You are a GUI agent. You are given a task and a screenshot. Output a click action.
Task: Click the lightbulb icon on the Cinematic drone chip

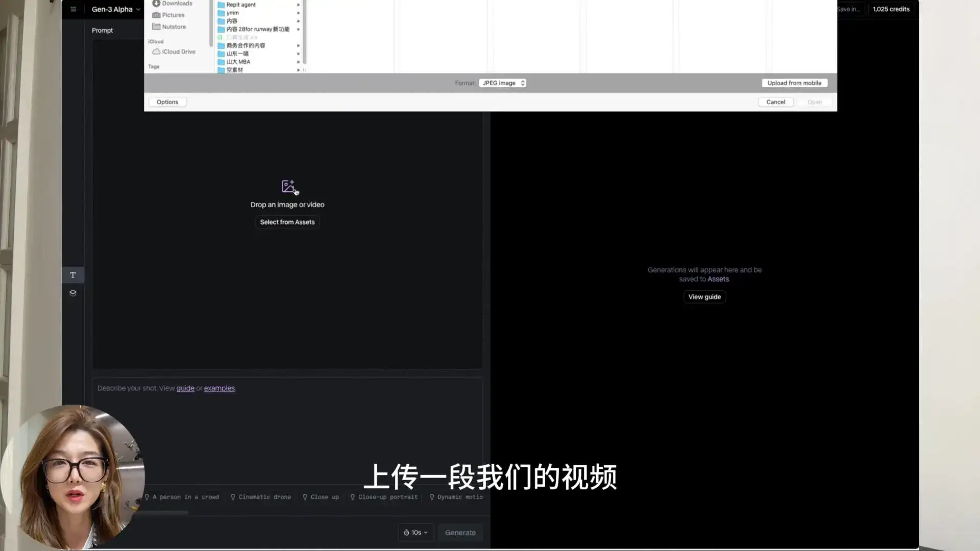tap(233, 497)
